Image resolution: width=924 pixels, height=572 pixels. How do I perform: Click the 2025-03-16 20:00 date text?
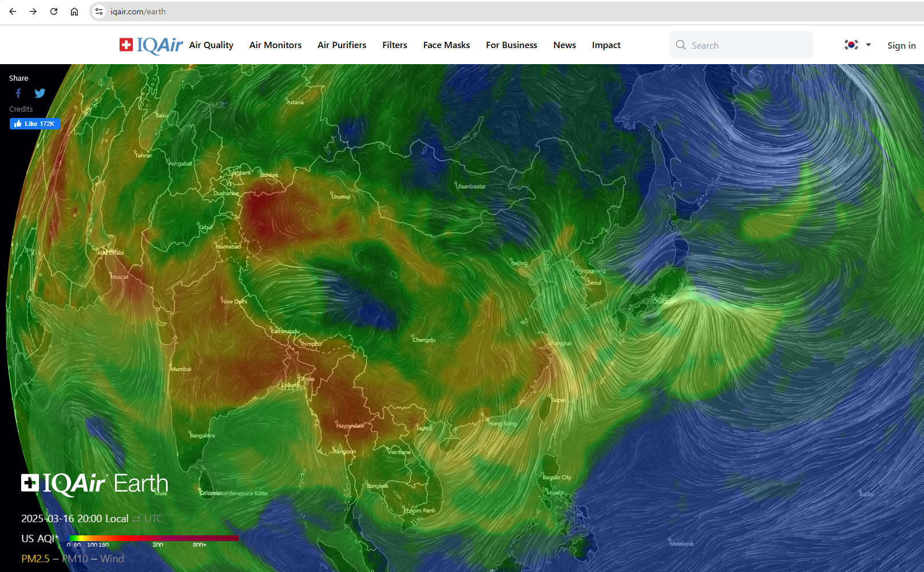tap(62, 518)
